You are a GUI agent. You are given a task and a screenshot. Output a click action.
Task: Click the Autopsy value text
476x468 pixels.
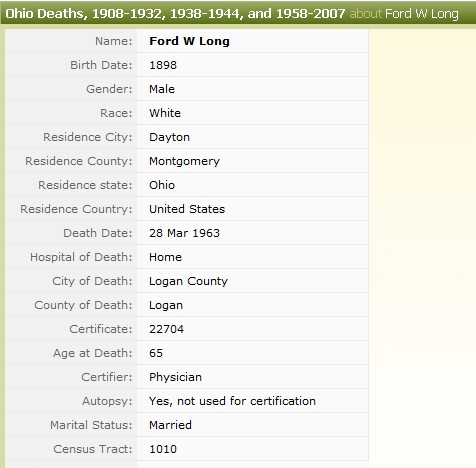click(x=232, y=401)
